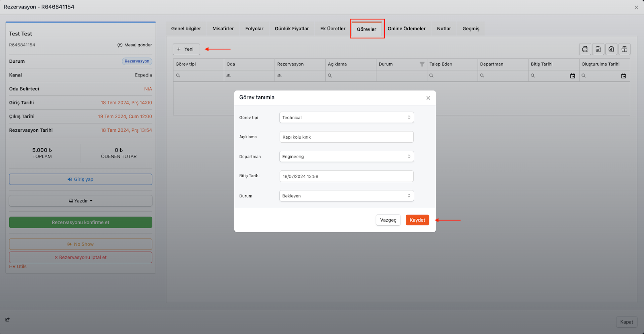
Task: Click the column chooser layout icon
Action: click(624, 49)
